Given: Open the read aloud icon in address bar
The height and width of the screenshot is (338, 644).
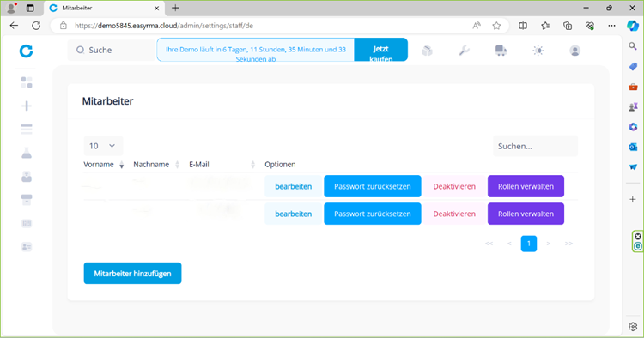Looking at the screenshot, I should pyautogui.click(x=477, y=26).
